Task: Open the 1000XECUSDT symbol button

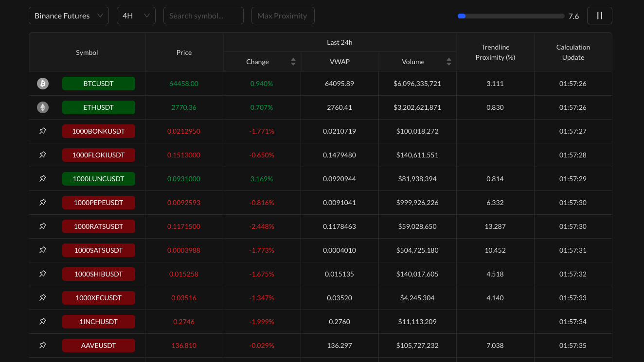Action: [x=99, y=298]
